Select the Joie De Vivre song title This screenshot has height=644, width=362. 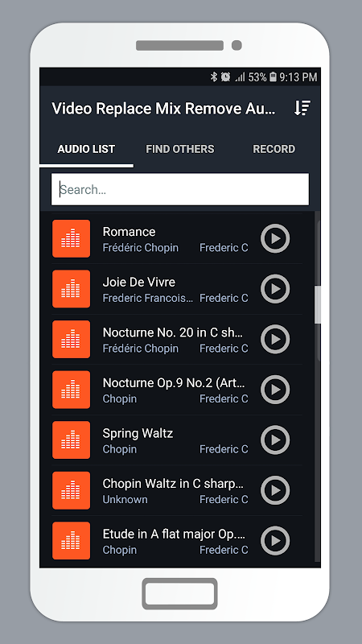point(138,283)
